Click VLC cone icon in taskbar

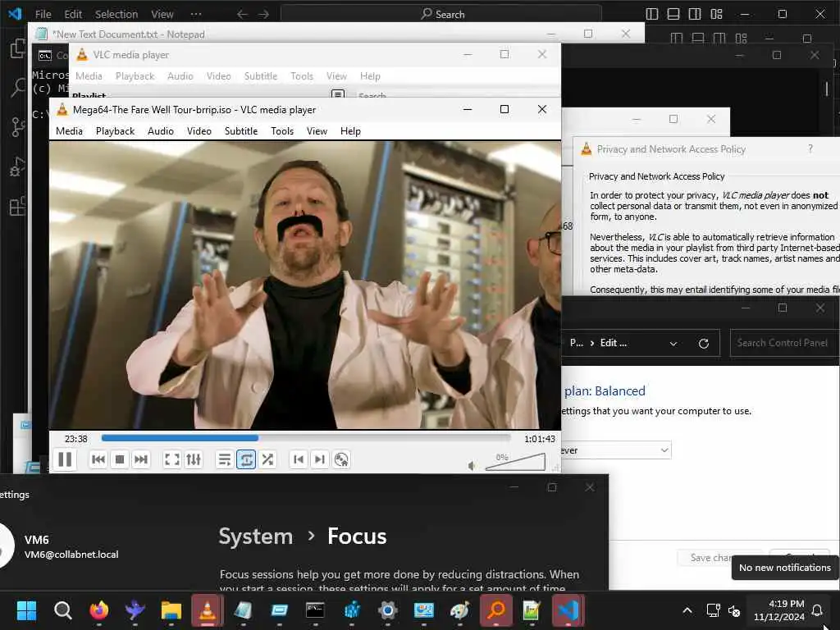coord(208,610)
